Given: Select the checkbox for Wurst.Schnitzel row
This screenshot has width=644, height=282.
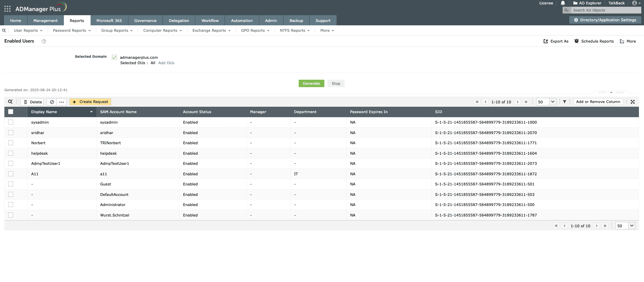Looking at the screenshot, I should (11, 215).
